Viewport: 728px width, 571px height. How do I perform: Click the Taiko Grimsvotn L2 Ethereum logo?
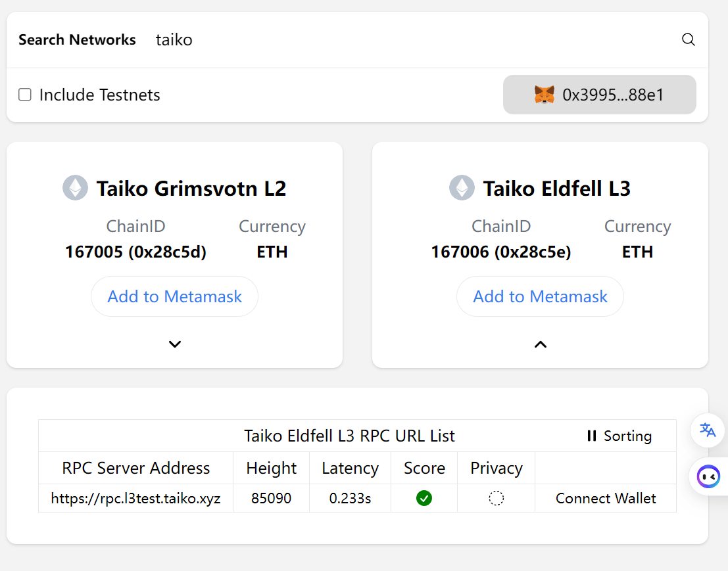pyautogui.click(x=75, y=188)
